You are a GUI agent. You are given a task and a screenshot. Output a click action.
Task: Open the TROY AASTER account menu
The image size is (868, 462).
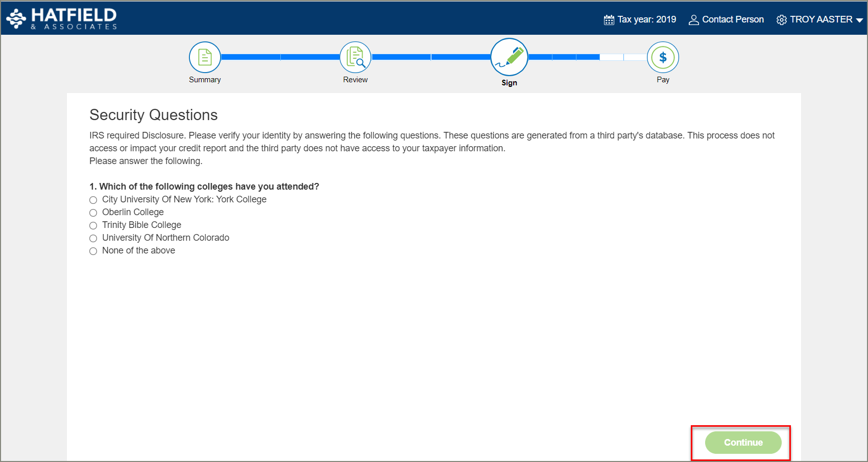click(821, 19)
